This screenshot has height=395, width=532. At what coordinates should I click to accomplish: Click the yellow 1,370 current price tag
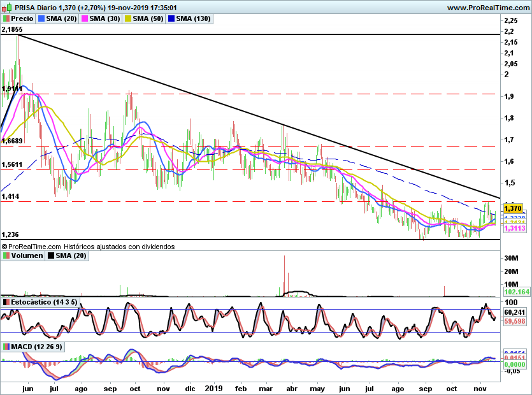point(513,208)
